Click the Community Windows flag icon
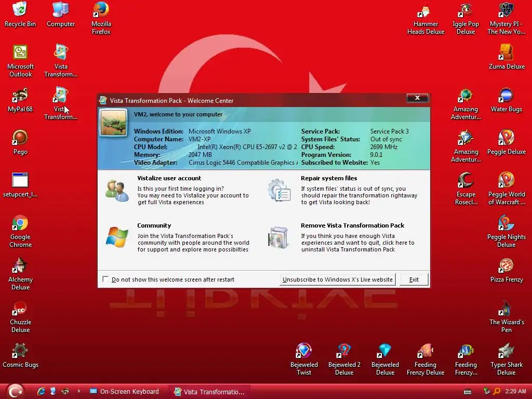This screenshot has height=399, width=532. 117,237
